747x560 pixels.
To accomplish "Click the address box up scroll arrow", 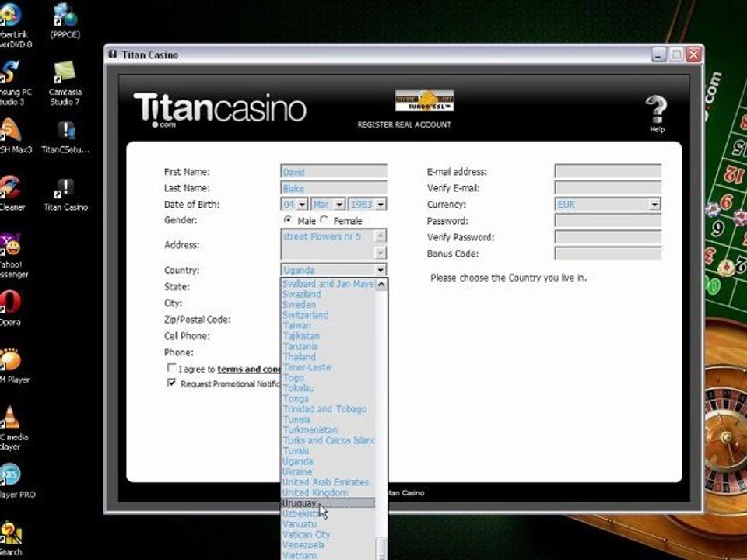I will pos(381,236).
